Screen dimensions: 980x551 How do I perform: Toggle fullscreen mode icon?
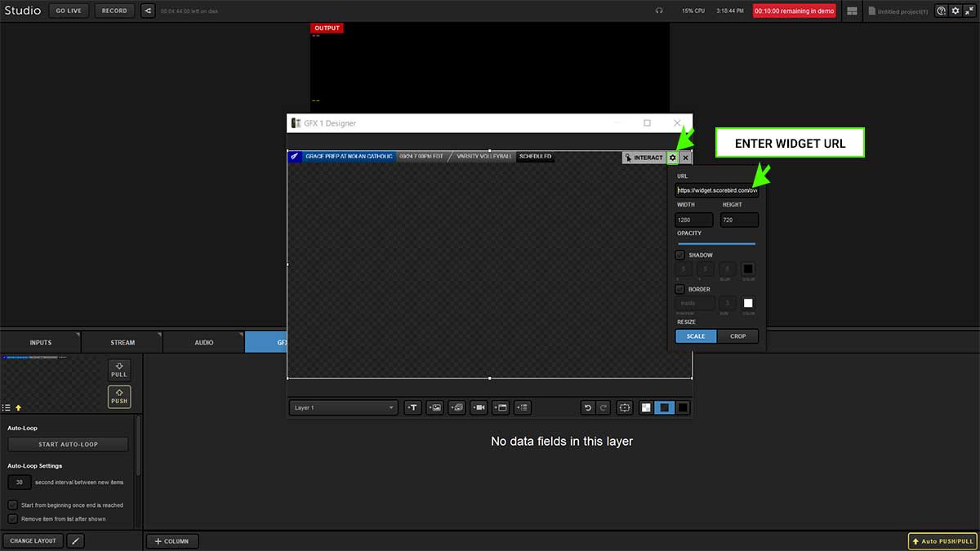(969, 11)
